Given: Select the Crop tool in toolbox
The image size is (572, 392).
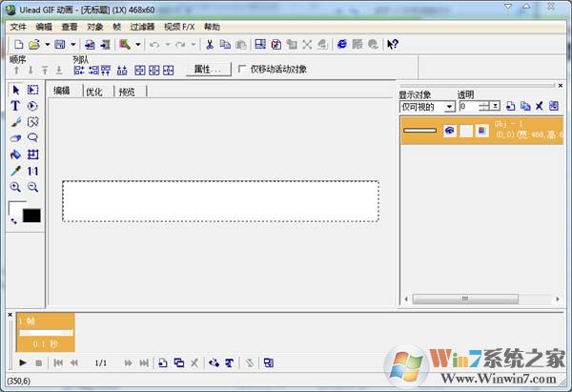Looking at the screenshot, I should point(32,155).
